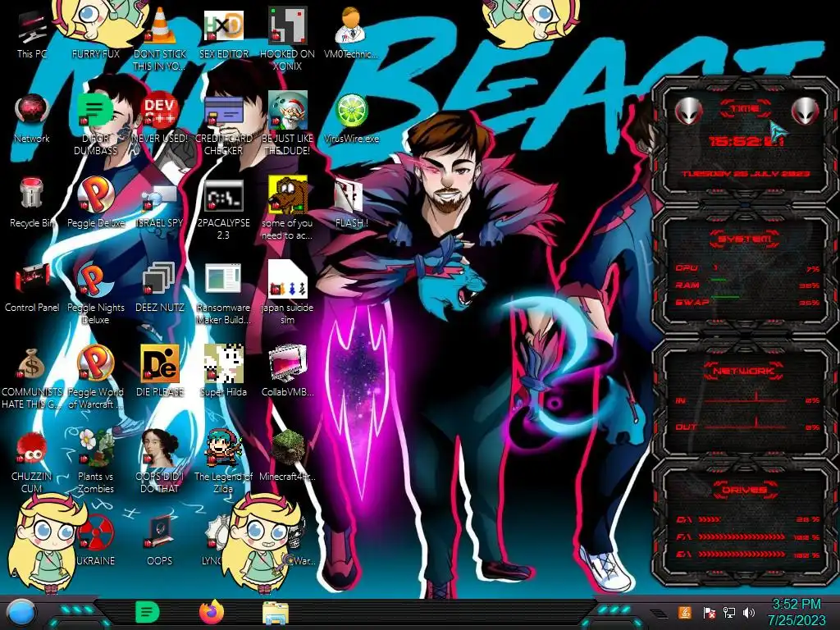Open the CREDIT CARD CHECKER shortcut
This screenshot has height=630, width=840.
click(223, 125)
